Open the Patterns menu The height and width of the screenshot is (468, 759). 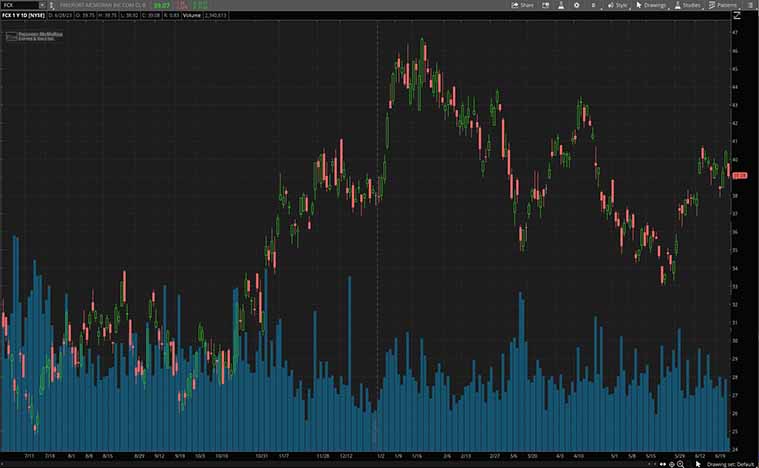[723, 5]
